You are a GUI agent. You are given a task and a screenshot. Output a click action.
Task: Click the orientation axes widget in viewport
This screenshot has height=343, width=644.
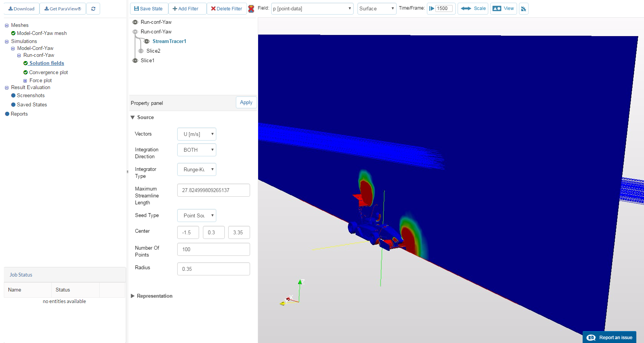pos(292,293)
